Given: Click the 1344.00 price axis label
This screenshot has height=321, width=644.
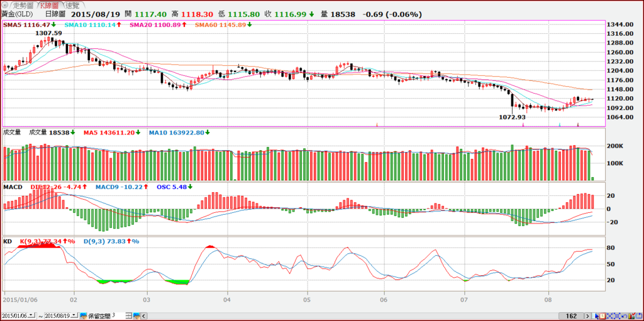Looking at the screenshot, I should pos(621,24).
